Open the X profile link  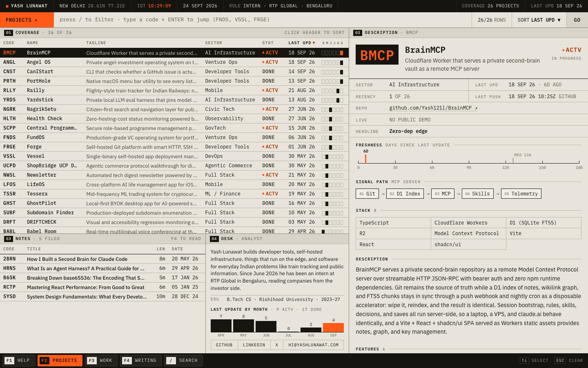coord(276,345)
